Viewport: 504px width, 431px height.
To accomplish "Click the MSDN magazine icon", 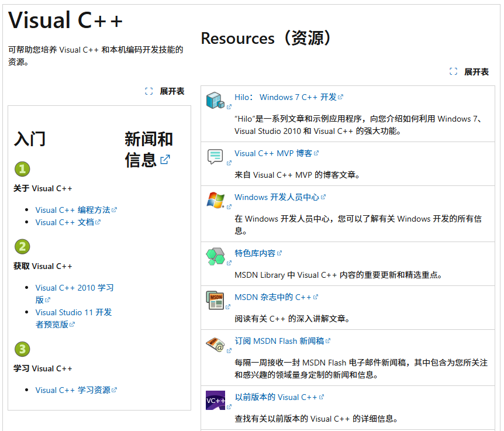I will tap(215, 300).
